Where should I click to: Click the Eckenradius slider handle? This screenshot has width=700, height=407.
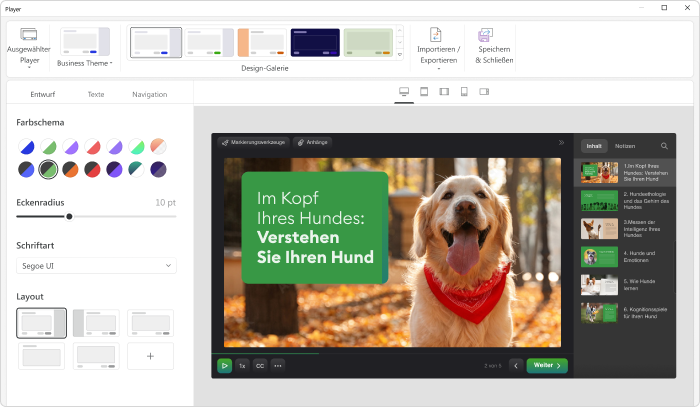click(69, 216)
